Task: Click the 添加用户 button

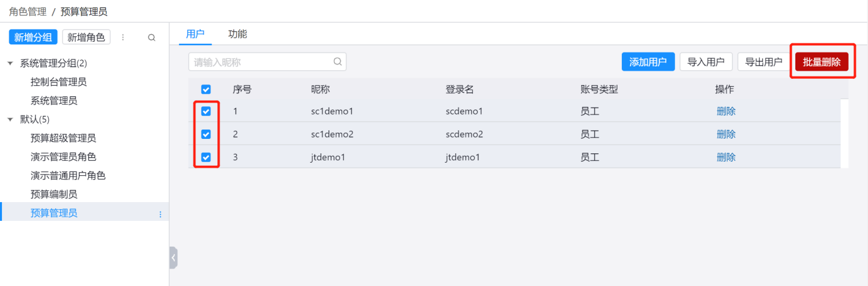Action: click(x=648, y=62)
